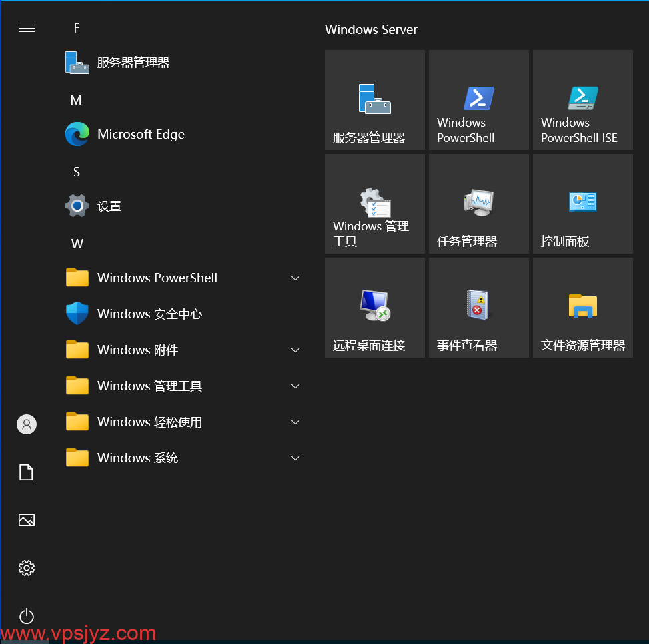Open the 事件查看器 tile
649x644 pixels.
click(479, 307)
